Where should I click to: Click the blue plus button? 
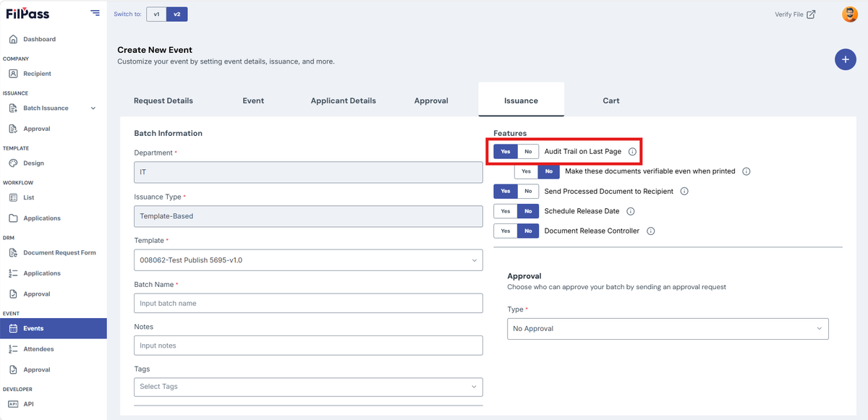(x=846, y=59)
